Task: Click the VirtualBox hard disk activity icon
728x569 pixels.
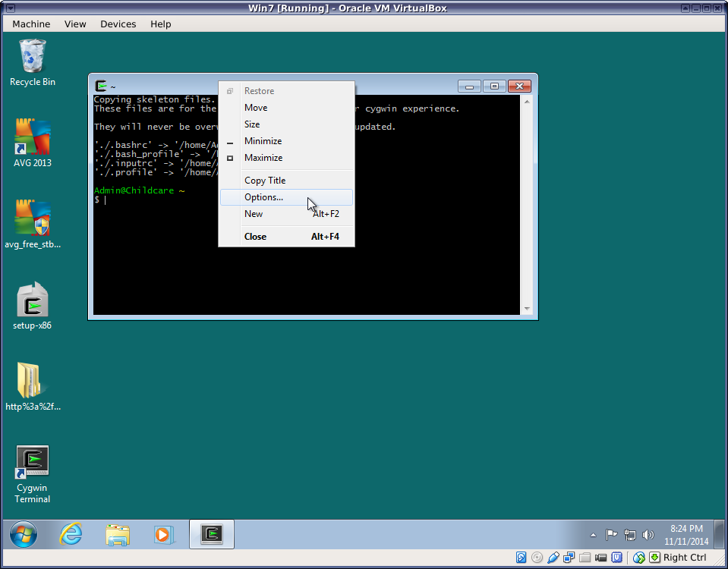Action: coord(521,558)
